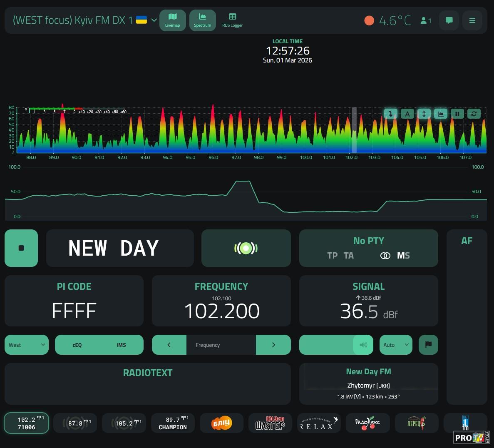Click the flag icon button
The image size is (494, 448).
coord(428,345)
